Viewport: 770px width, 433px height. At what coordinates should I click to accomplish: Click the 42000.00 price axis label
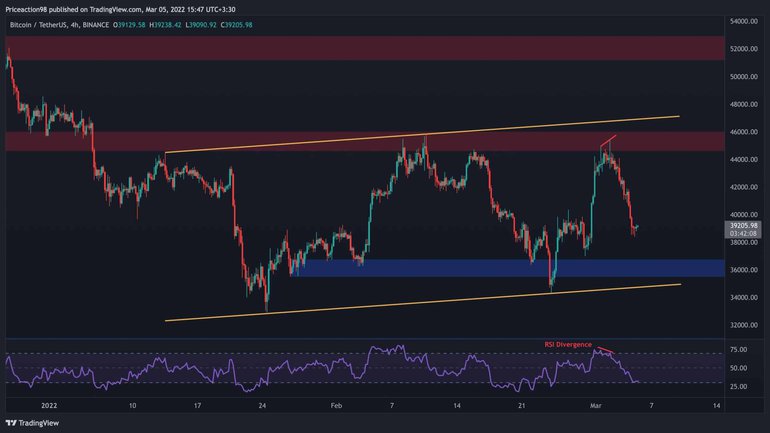point(743,187)
